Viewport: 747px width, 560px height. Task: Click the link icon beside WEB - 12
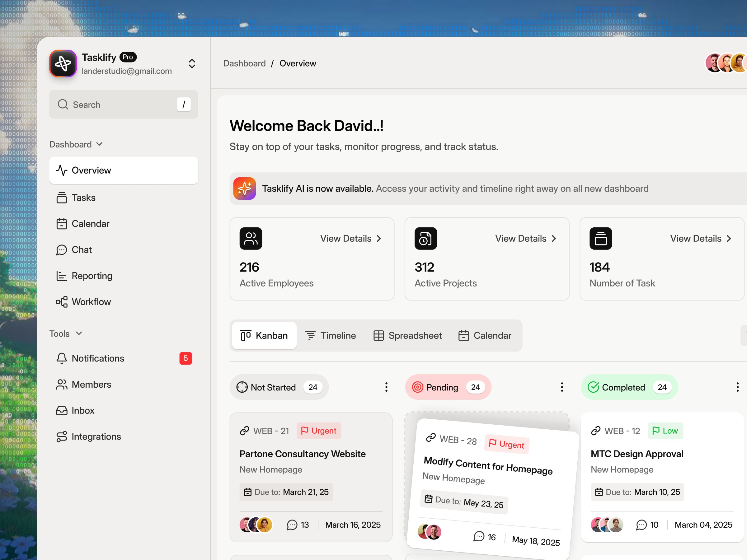pyautogui.click(x=596, y=431)
